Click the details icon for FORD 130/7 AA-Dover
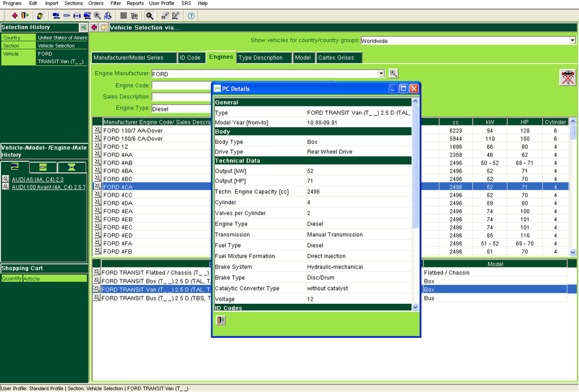This screenshot has height=392, width=579. (97, 130)
